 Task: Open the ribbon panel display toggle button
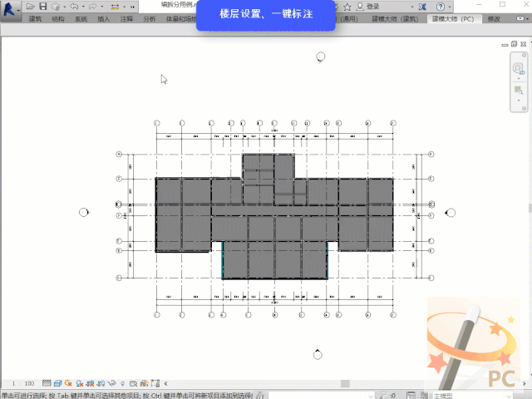(x=520, y=18)
